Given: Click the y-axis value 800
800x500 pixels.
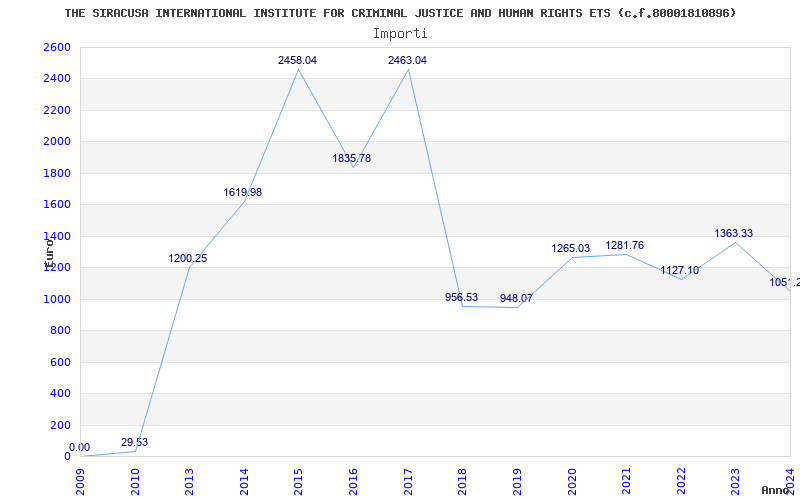Looking at the screenshot, I should click(x=60, y=331).
